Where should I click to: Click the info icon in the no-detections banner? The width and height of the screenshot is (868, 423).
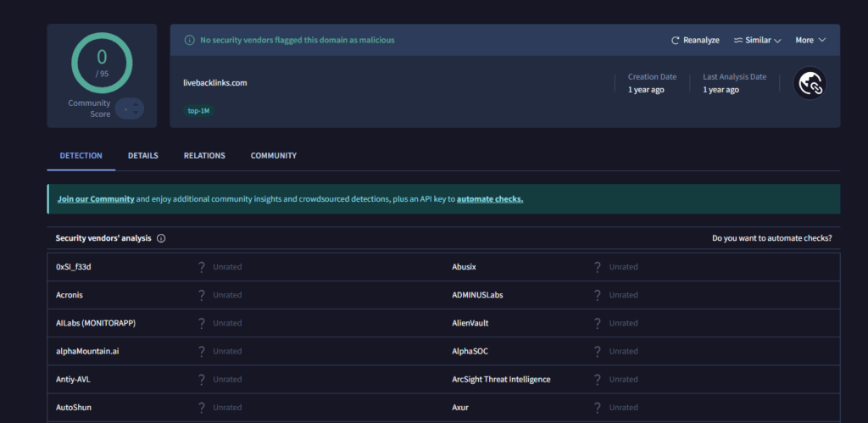[188, 40]
